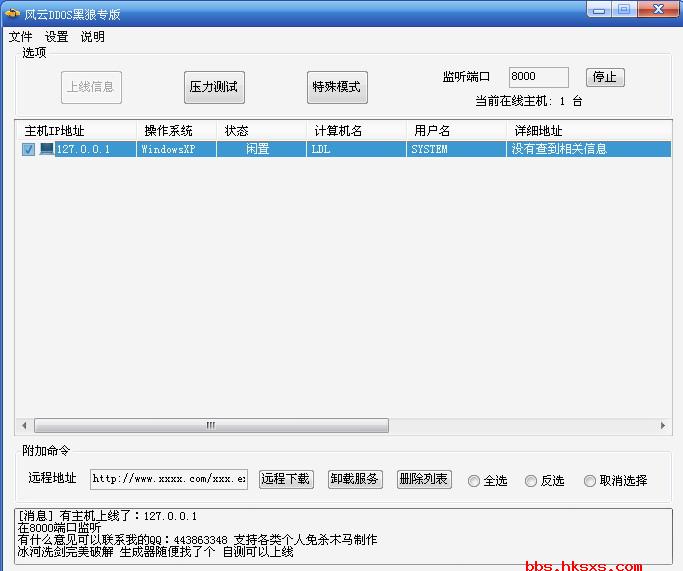Click the horizontal scrollbar thumb of host list

(x=211, y=426)
